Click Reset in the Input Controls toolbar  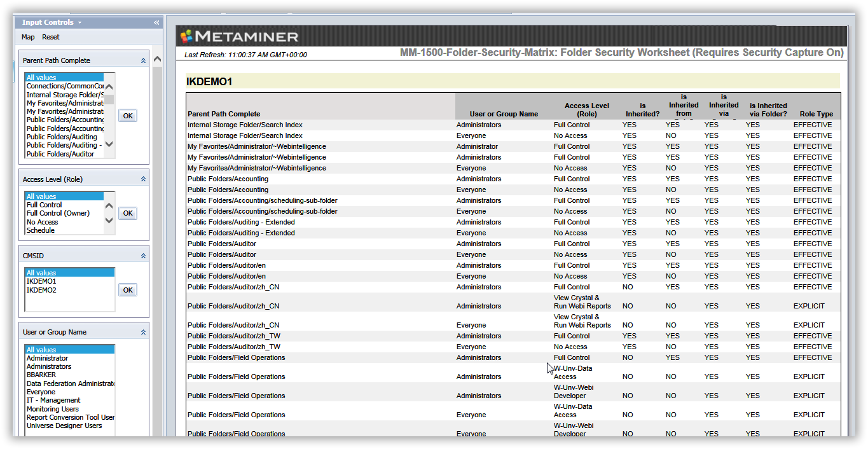[51, 37]
